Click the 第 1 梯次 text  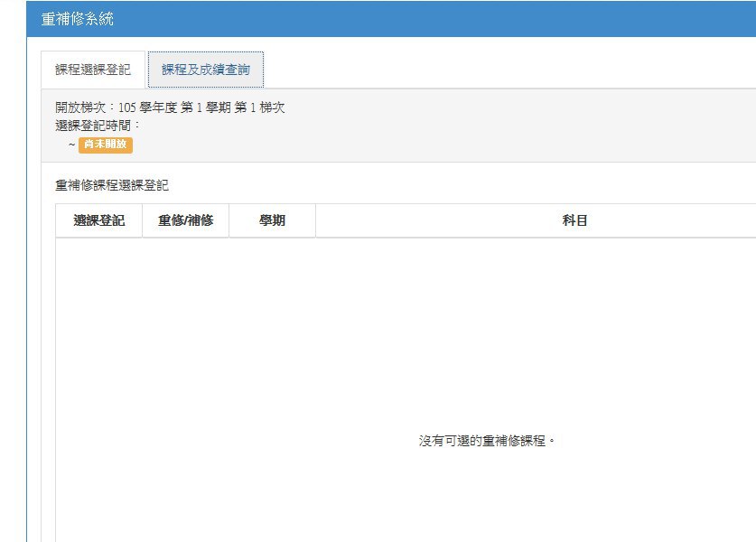click(x=259, y=107)
